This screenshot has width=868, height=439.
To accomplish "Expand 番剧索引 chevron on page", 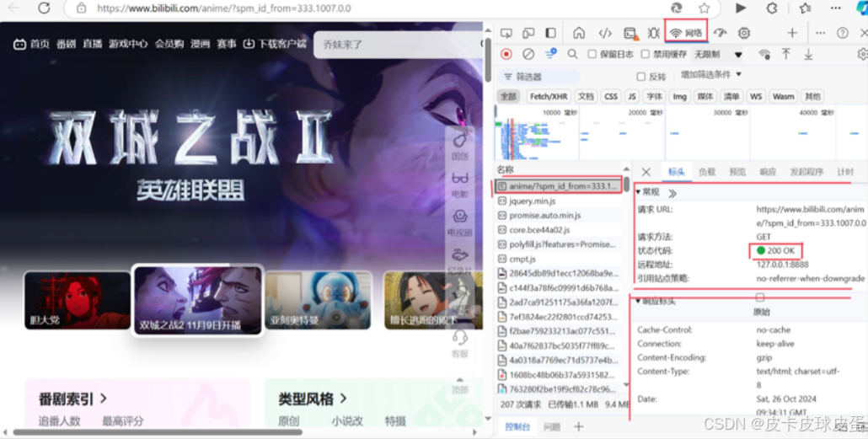I will tap(104, 398).
